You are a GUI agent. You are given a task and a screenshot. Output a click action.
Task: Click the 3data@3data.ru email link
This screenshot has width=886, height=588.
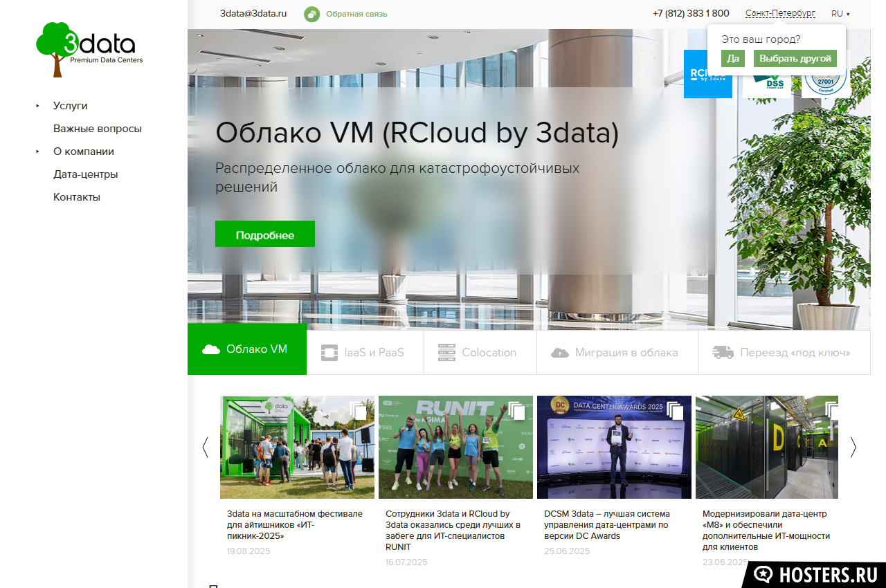253,14
